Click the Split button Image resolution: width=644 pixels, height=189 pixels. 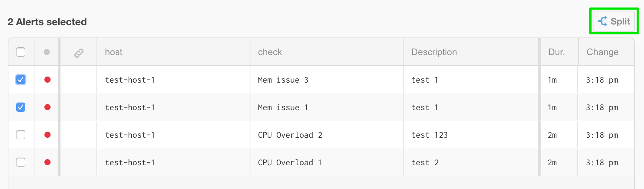click(614, 21)
